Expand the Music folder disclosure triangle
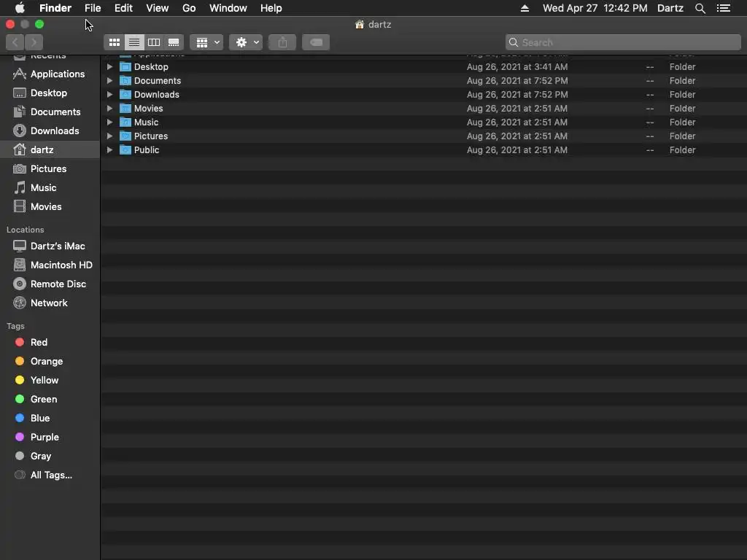The height and width of the screenshot is (560, 747). coord(109,122)
